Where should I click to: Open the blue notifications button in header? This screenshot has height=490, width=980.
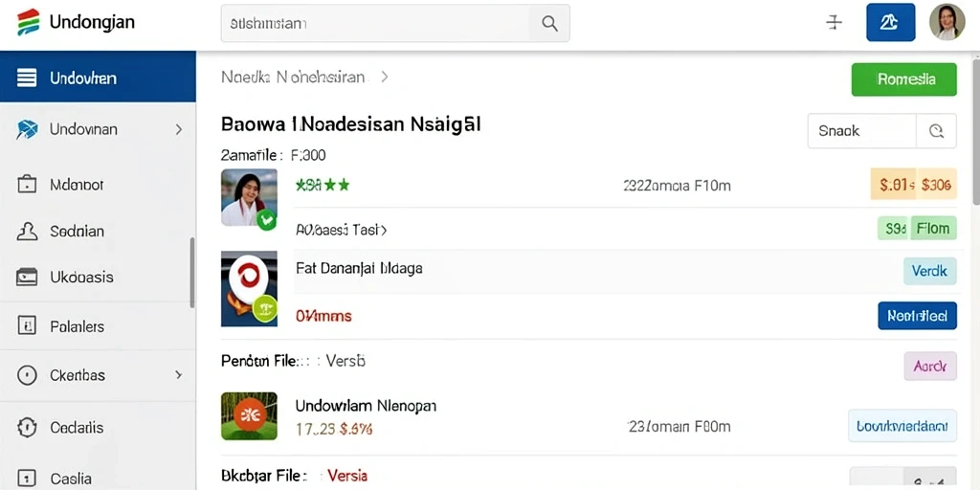click(x=891, y=23)
